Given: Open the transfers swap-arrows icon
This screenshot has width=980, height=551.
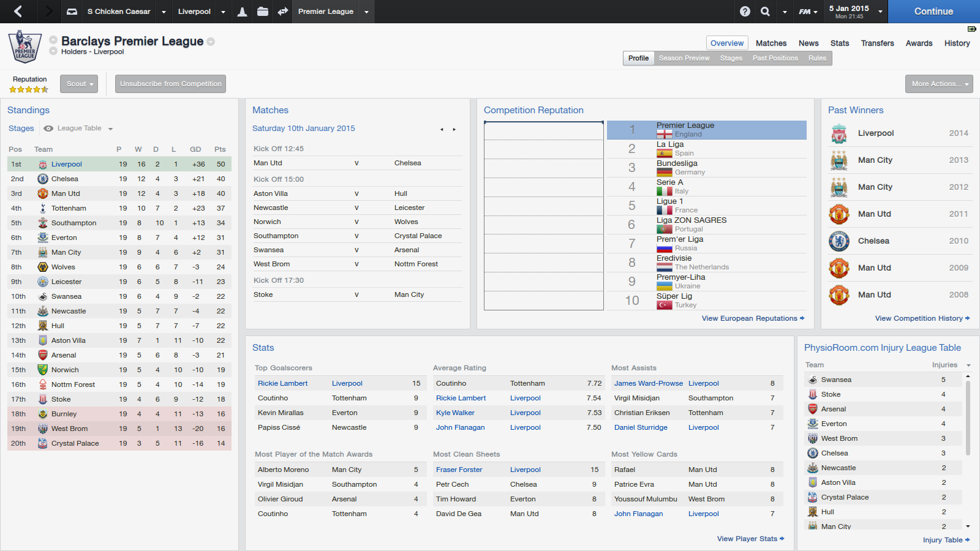Looking at the screenshot, I should pos(283,12).
